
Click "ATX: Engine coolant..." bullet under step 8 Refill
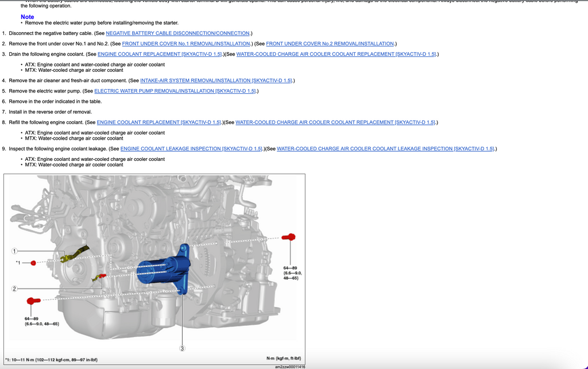coord(95,133)
